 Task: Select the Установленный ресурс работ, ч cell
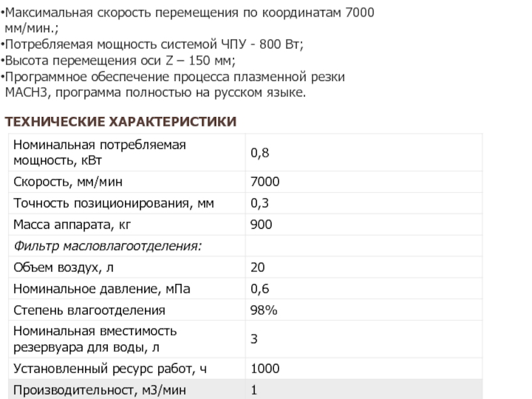click(x=127, y=369)
